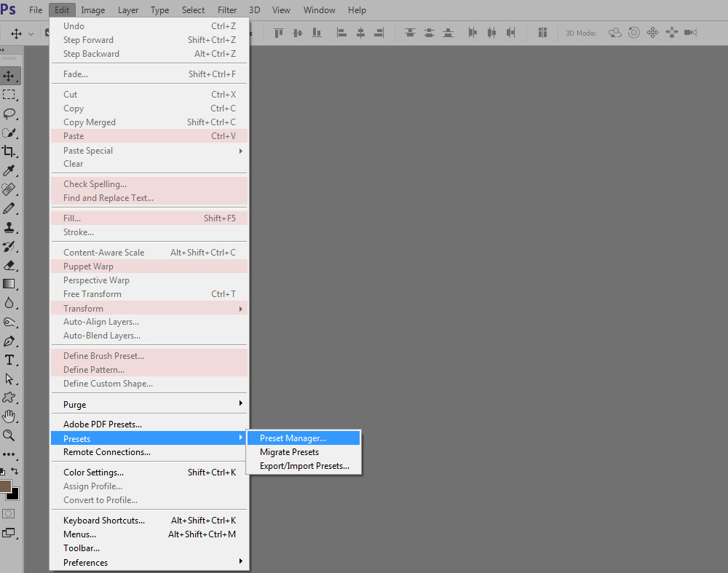728x573 pixels.
Task: Select the Zoom tool
Action: [x=9, y=435]
